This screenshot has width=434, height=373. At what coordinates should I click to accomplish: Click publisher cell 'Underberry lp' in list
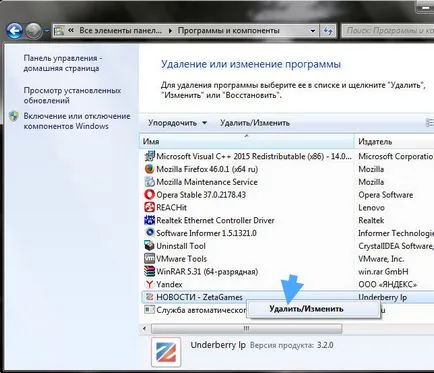[383, 297]
